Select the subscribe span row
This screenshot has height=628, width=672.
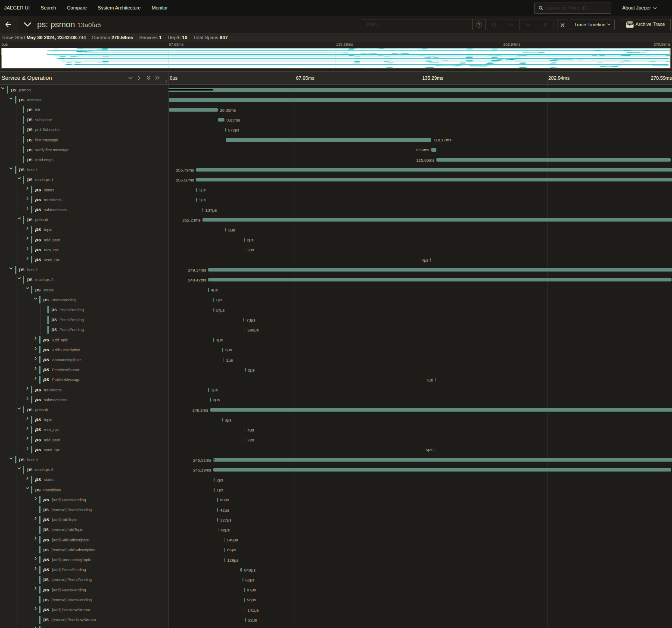[95, 120]
